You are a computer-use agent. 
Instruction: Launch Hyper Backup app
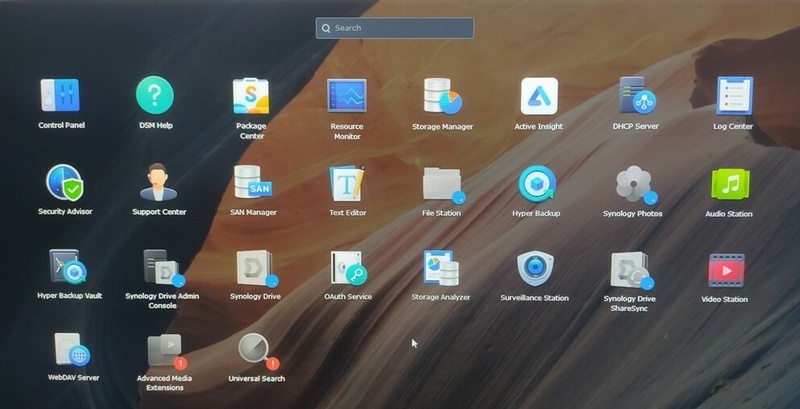point(537,184)
